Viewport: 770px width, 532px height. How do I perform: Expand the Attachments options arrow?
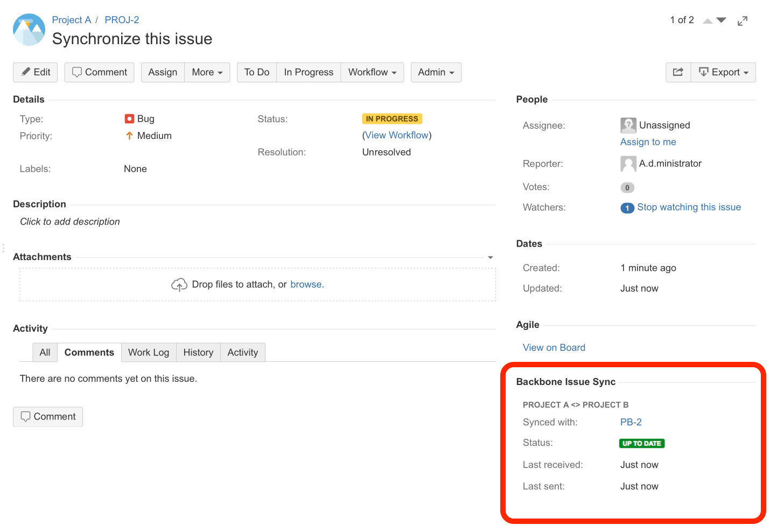point(490,257)
